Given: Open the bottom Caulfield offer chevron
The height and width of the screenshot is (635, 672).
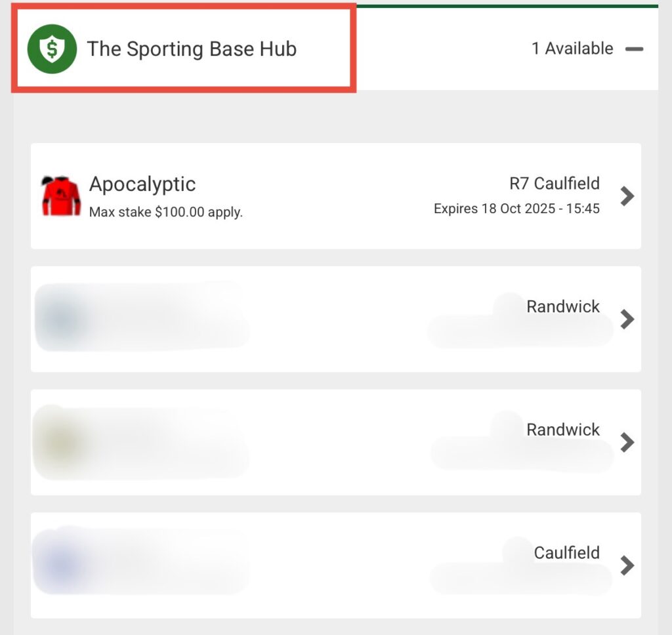Looking at the screenshot, I should (x=627, y=565).
